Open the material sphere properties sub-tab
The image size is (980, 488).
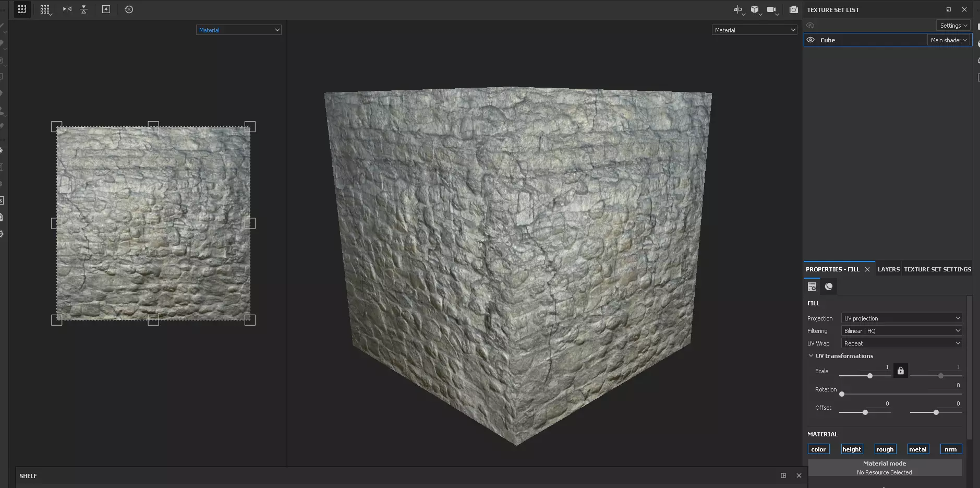pyautogui.click(x=829, y=286)
